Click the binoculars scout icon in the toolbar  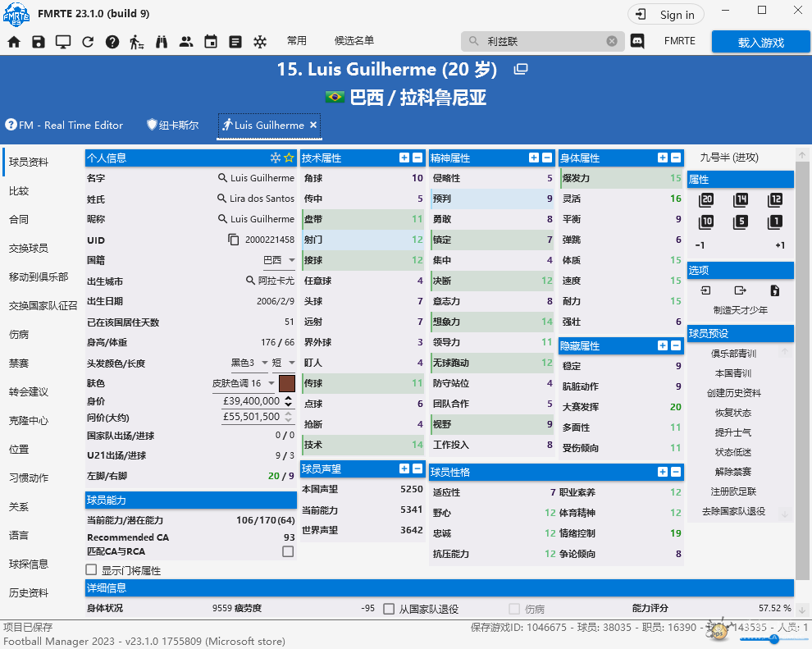pos(161,42)
